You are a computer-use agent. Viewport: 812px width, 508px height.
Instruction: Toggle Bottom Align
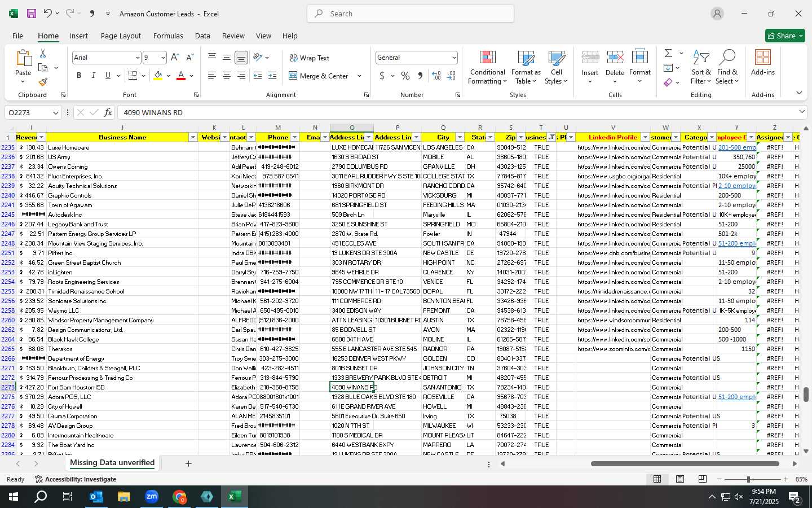(241, 58)
